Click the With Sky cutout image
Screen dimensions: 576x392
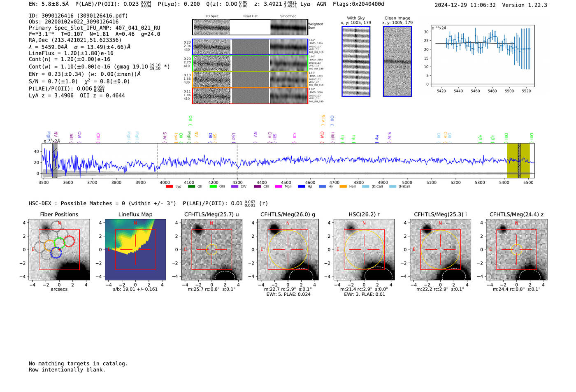pos(356,61)
